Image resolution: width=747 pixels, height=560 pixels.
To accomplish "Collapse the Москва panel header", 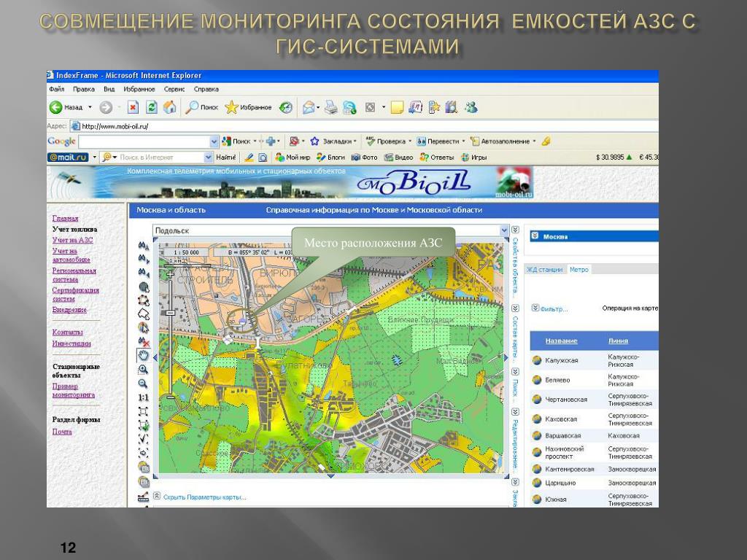I will coord(535,236).
